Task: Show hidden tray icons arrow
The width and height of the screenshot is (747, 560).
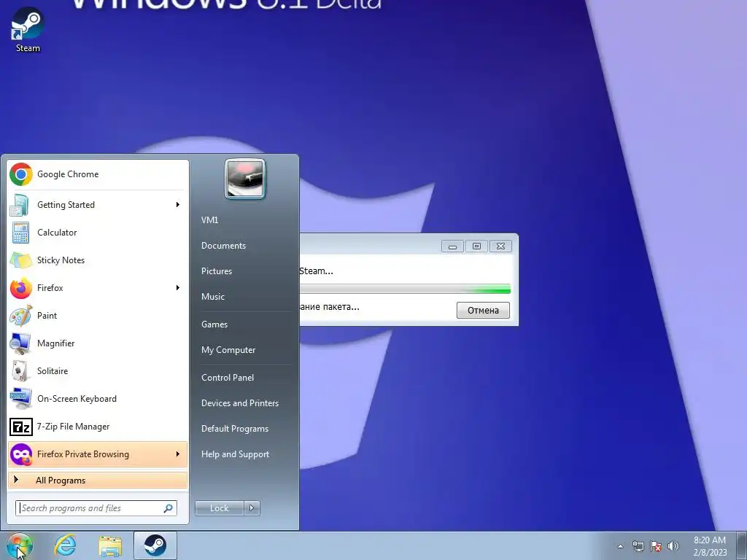Action: [x=620, y=546]
